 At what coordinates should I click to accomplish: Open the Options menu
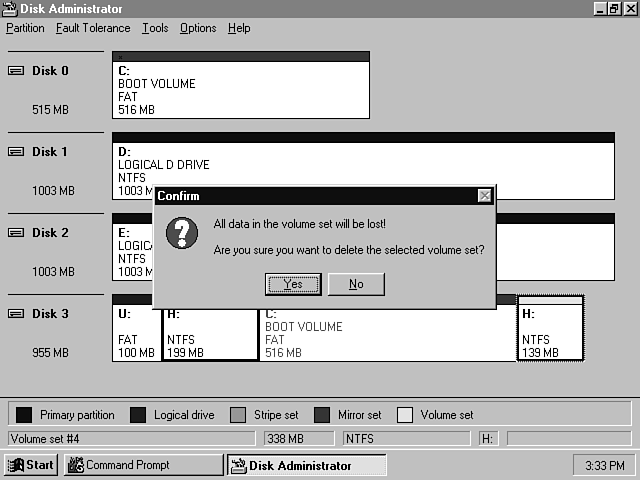tap(198, 28)
